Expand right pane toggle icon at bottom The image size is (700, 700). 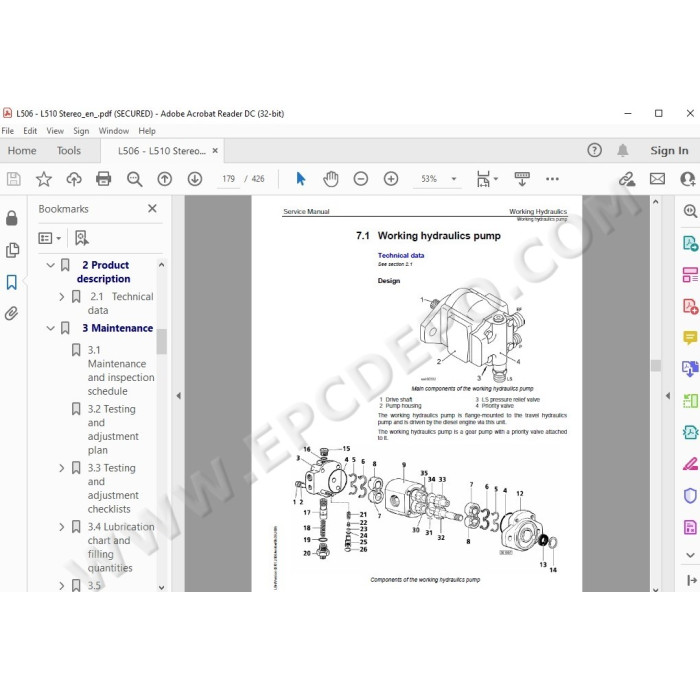[x=691, y=580]
